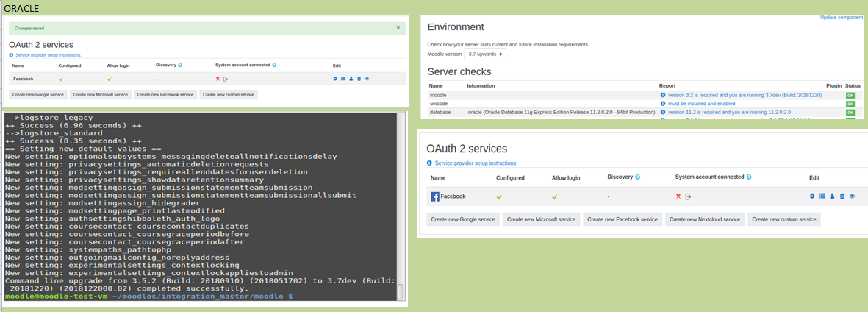Open moodle version 3.2 required report link
This screenshot has width=868, height=312.
(745, 96)
